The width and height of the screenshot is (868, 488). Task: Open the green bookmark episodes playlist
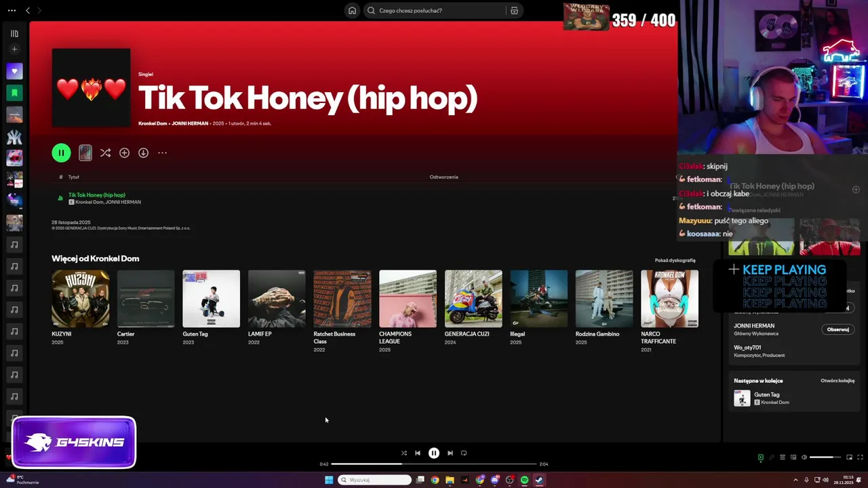coord(14,93)
